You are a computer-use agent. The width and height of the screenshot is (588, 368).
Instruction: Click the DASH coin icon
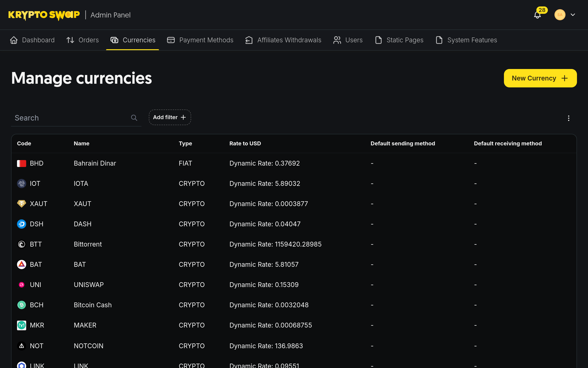(x=22, y=224)
